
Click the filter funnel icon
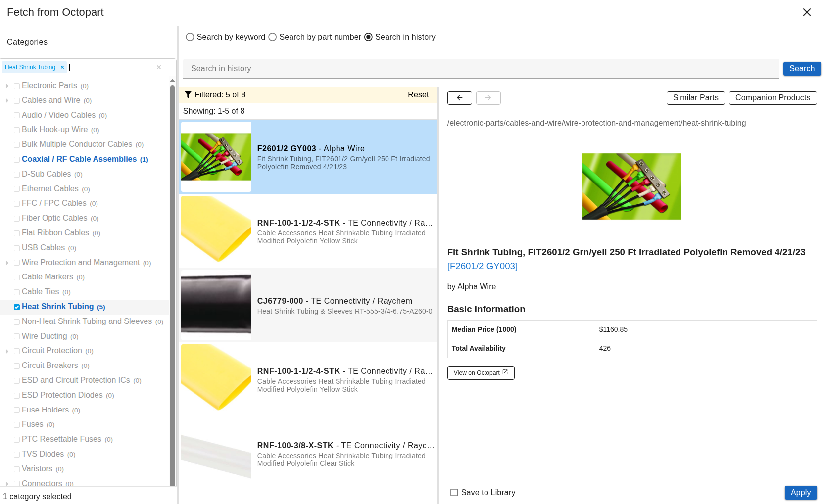(x=188, y=95)
